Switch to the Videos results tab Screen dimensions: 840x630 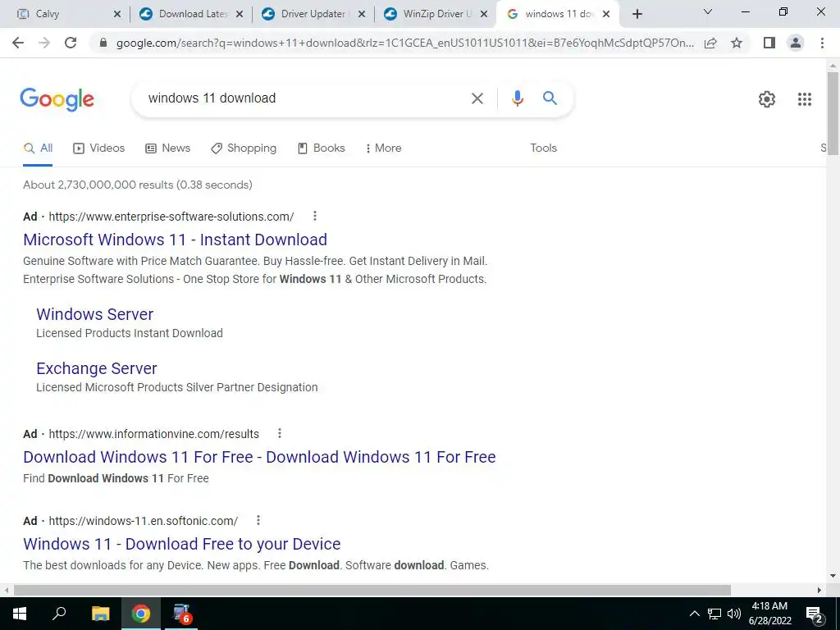[x=99, y=148]
